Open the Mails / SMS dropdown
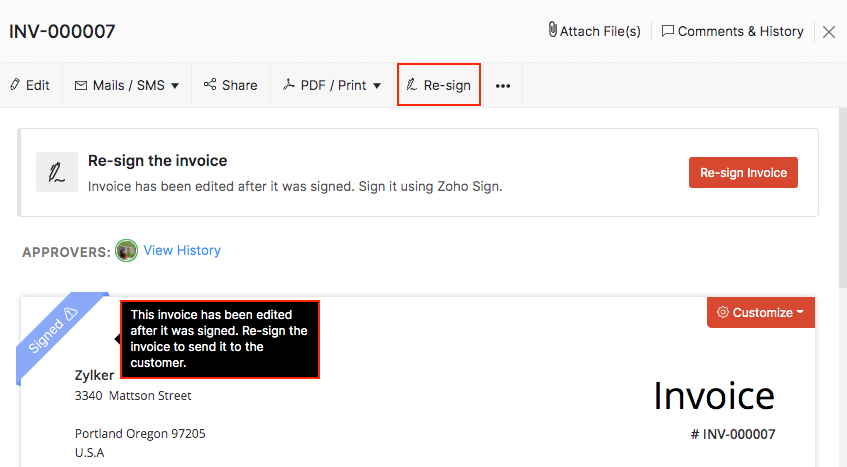This screenshot has width=847, height=467. [127, 85]
